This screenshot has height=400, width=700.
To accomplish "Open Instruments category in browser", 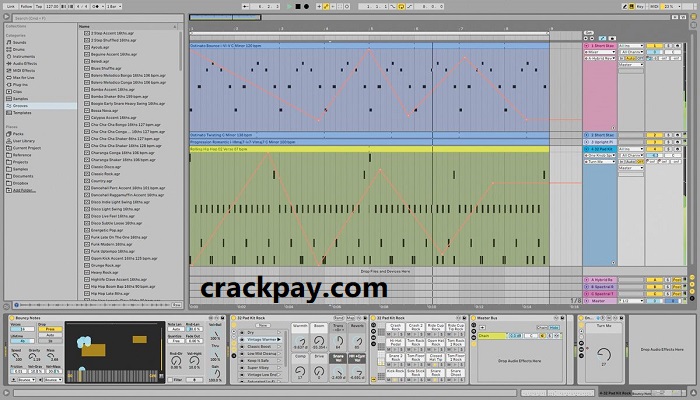I will click(23, 57).
